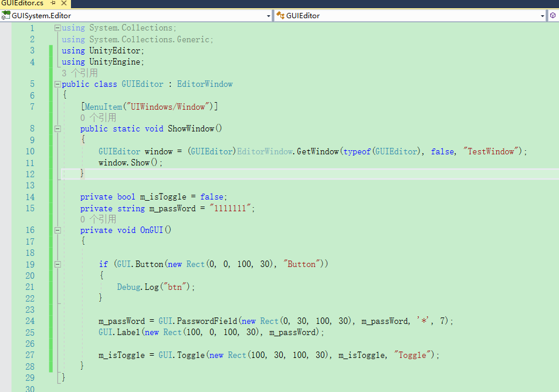Collapse the if GUI.Button block
Image resolution: width=559 pixels, height=392 pixels.
pyautogui.click(x=57, y=264)
